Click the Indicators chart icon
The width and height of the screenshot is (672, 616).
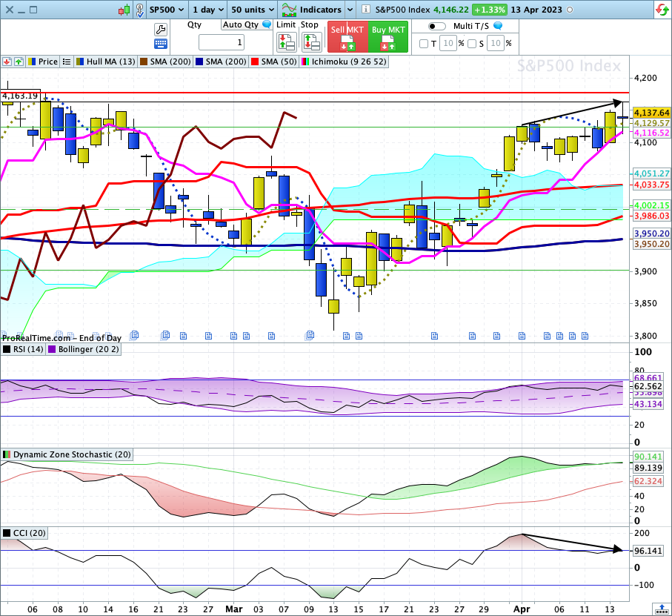pos(289,10)
